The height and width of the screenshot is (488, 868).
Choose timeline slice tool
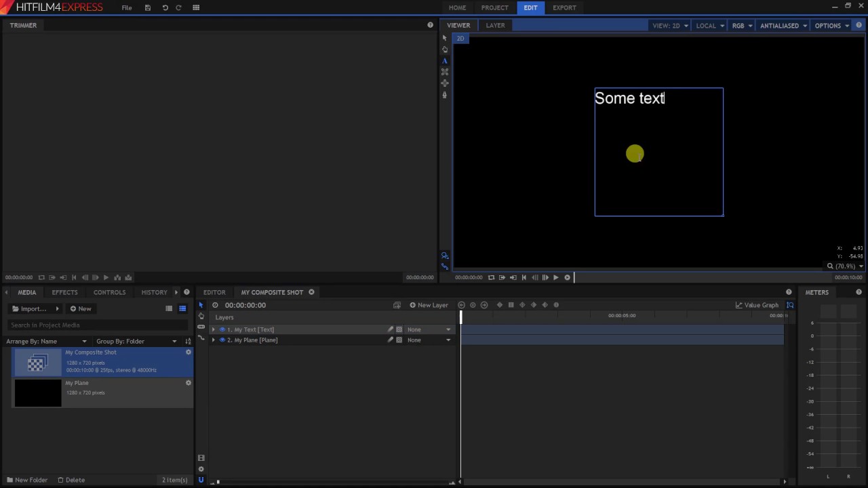click(x=201, y=327)
